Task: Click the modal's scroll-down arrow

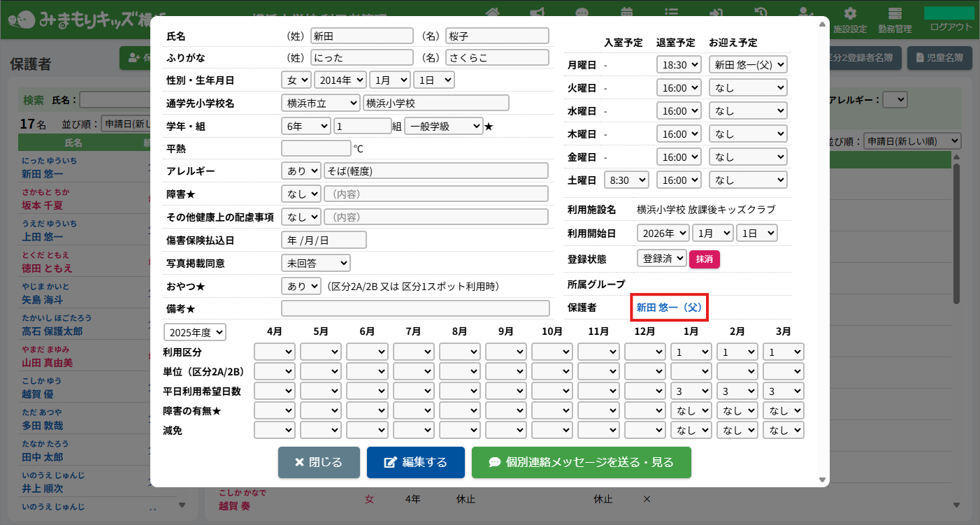Action: (x=822, y=480)
